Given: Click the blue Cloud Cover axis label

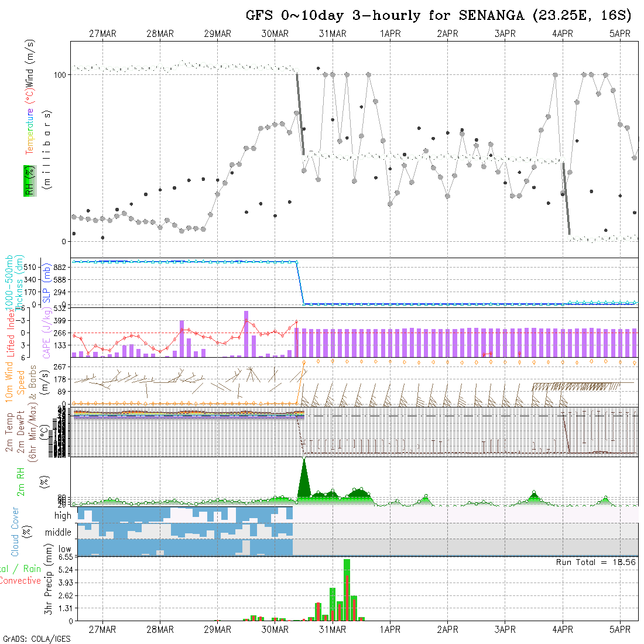Looking at the screenshot, I should pos(15,532).
